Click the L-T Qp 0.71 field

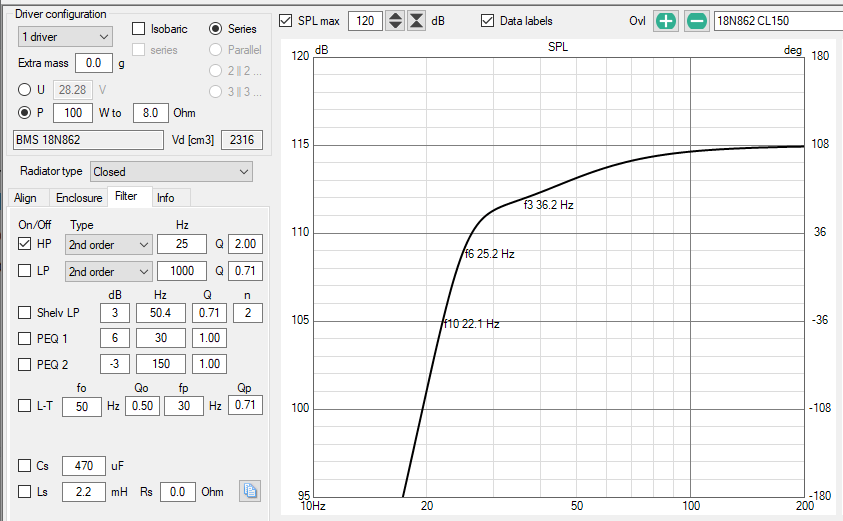[245, 405]
